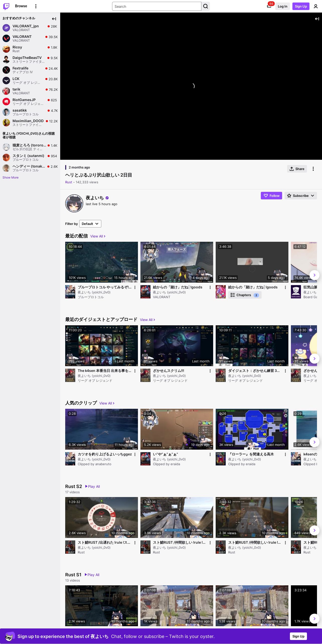This screenshot has width=322, height=644.
Task: Open the DaigoTheBeasTV avatar in sidebar
Action: (6, 59)
